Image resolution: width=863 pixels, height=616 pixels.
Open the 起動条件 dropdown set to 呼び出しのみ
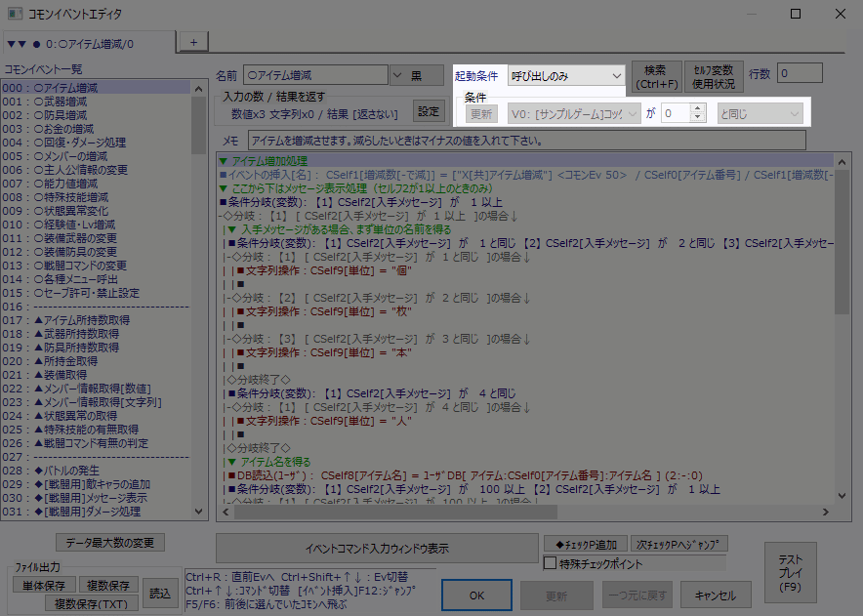click(566, 76)
